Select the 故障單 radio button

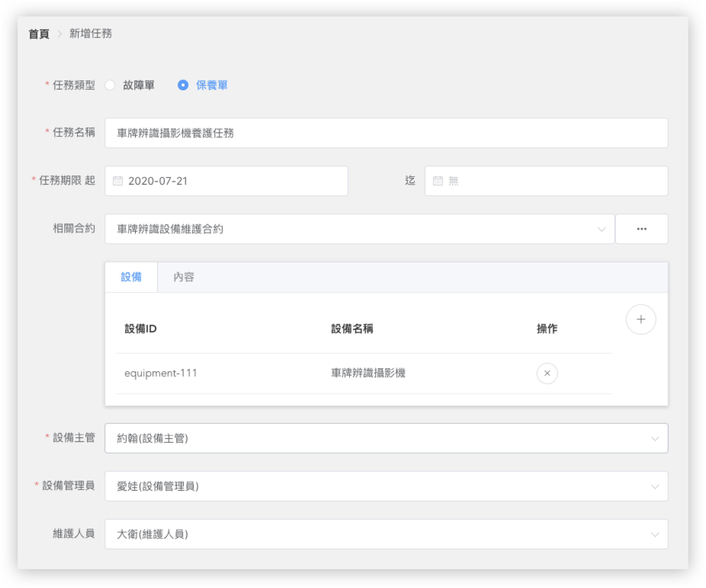click(x=110, y=85)
